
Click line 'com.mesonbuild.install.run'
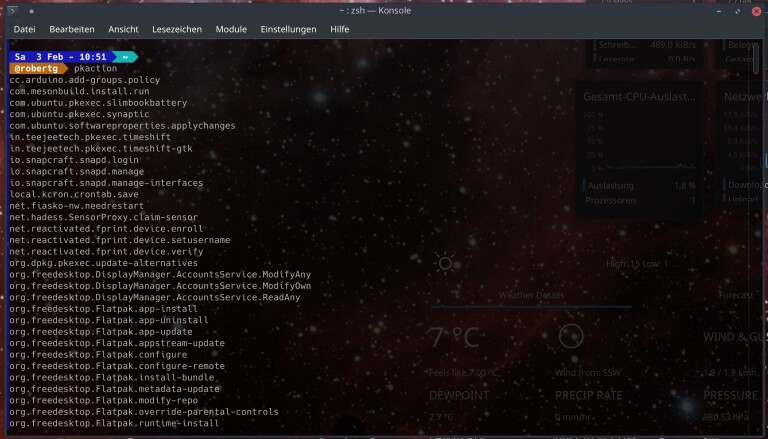coord(79,91)
